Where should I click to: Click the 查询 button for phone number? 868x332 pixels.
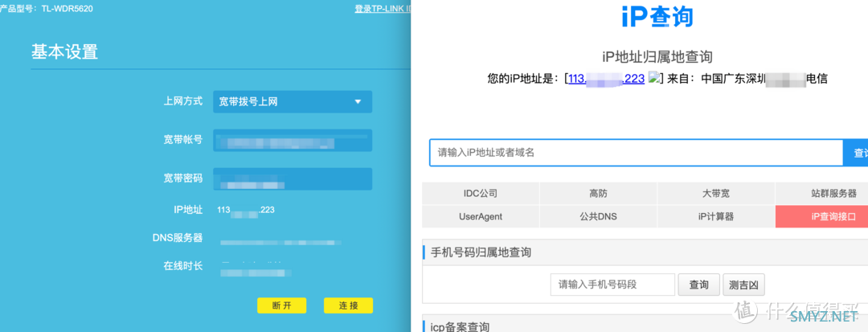[698, 285]
